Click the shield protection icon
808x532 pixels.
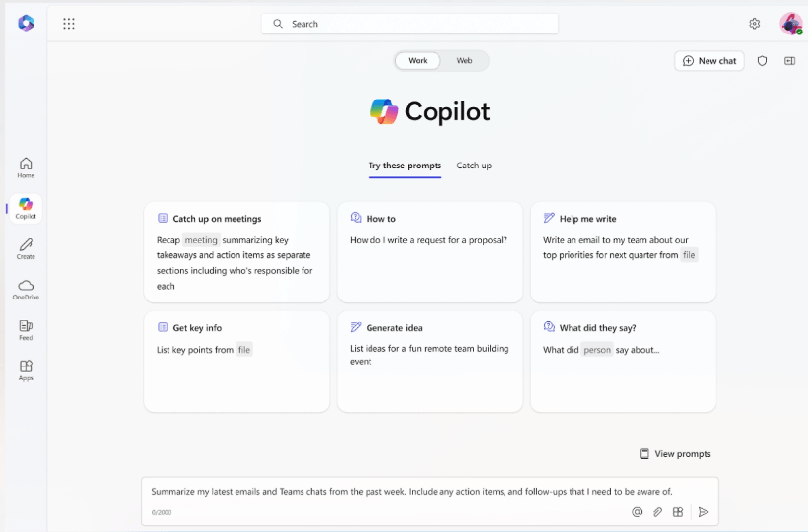click(x=762, y=61)
